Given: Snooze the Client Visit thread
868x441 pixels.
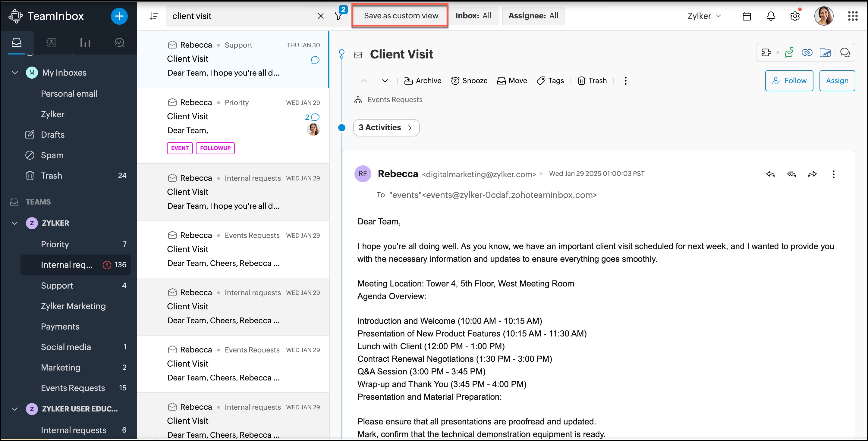Looking at the screenshot, I should (x=469, y=80).
